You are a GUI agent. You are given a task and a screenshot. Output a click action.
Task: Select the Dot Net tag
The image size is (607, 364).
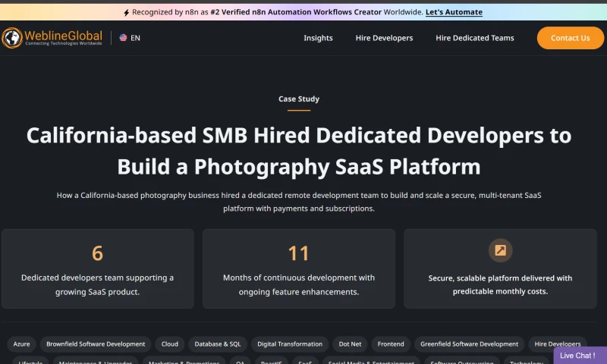point(350,344)
